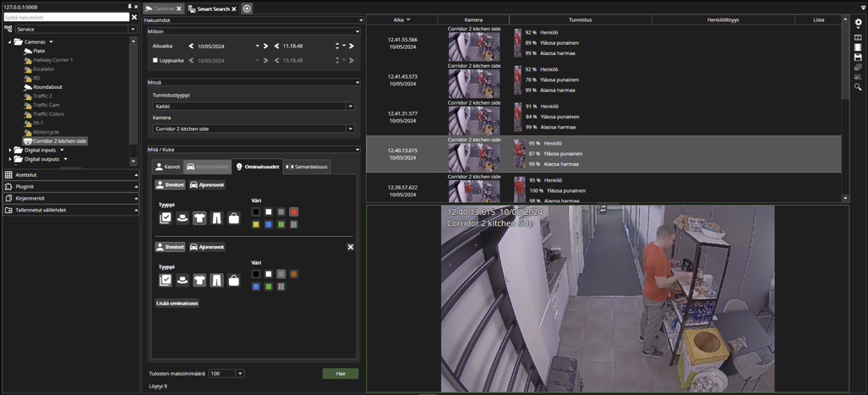Expand the Digital inputs folder
This screenshot has height=395, width=868.
10,150
